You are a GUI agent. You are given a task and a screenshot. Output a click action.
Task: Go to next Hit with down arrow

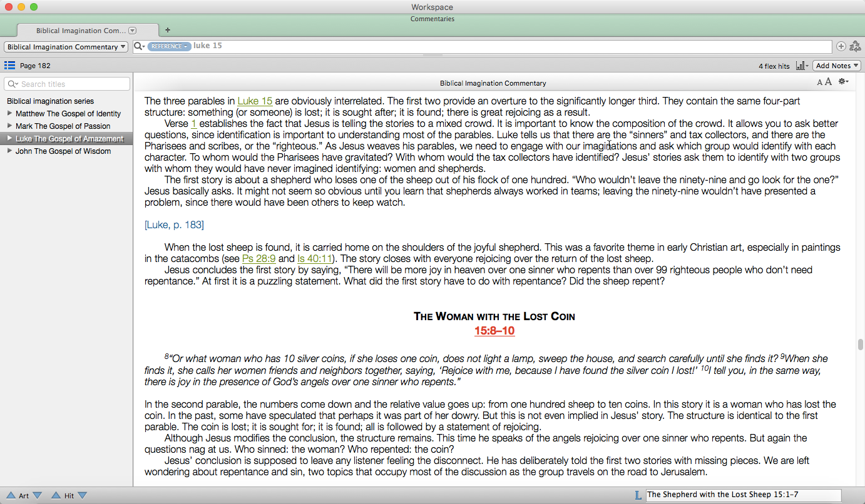(x=82, y=495)
